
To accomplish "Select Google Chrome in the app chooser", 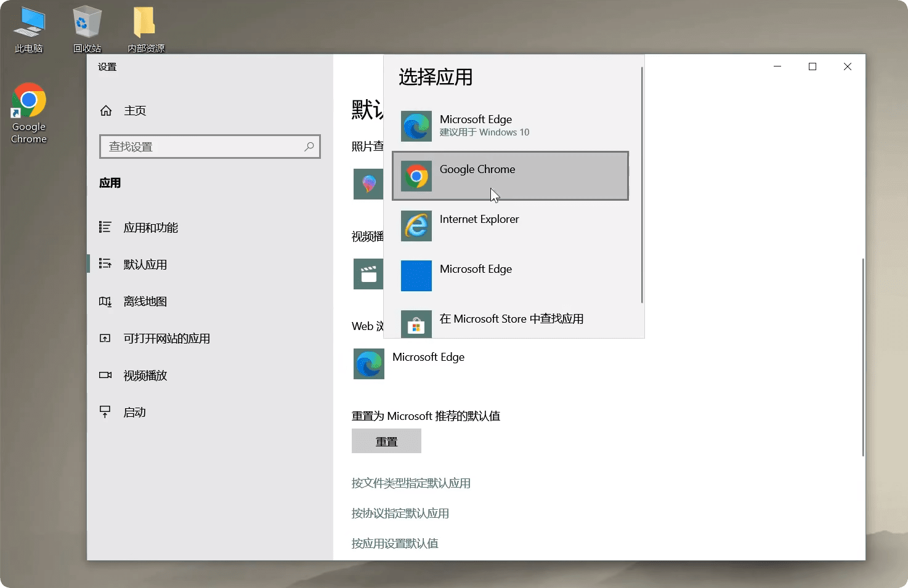I will [510, 176].
